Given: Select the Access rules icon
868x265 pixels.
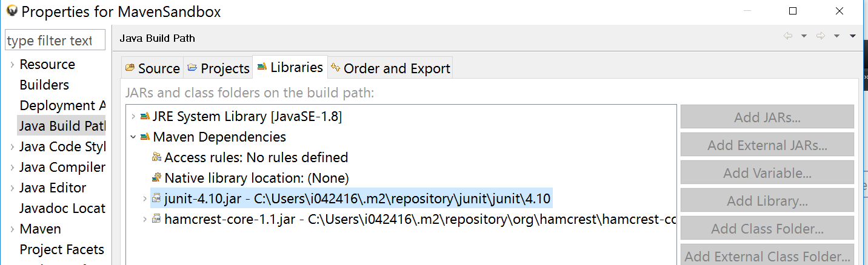Looking at the screenshot, I should click(156, 157).
